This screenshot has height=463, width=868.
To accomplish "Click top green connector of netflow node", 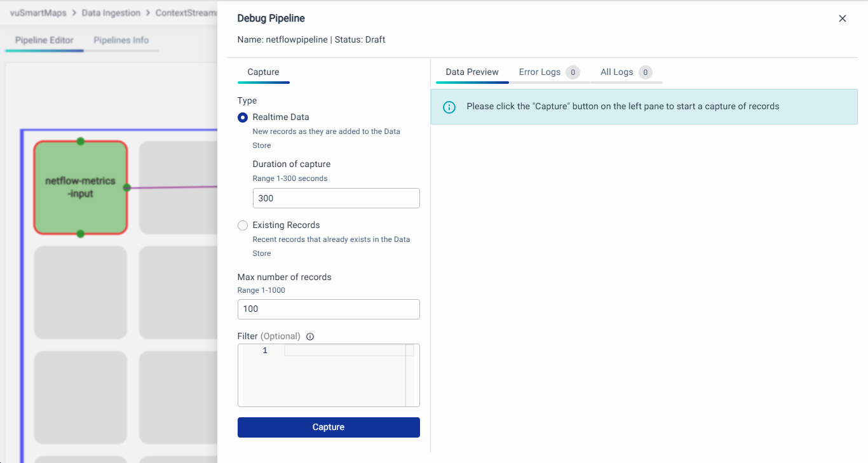I will (80, 141).
